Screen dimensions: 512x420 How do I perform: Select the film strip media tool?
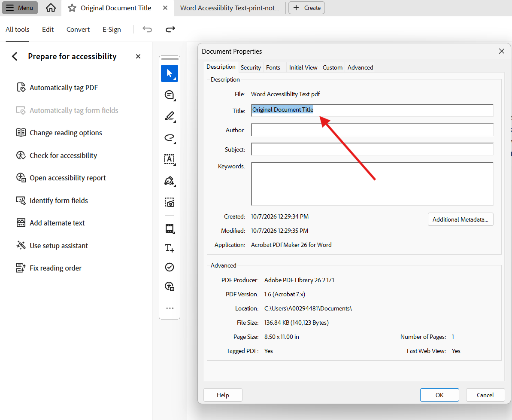(170, 228)
